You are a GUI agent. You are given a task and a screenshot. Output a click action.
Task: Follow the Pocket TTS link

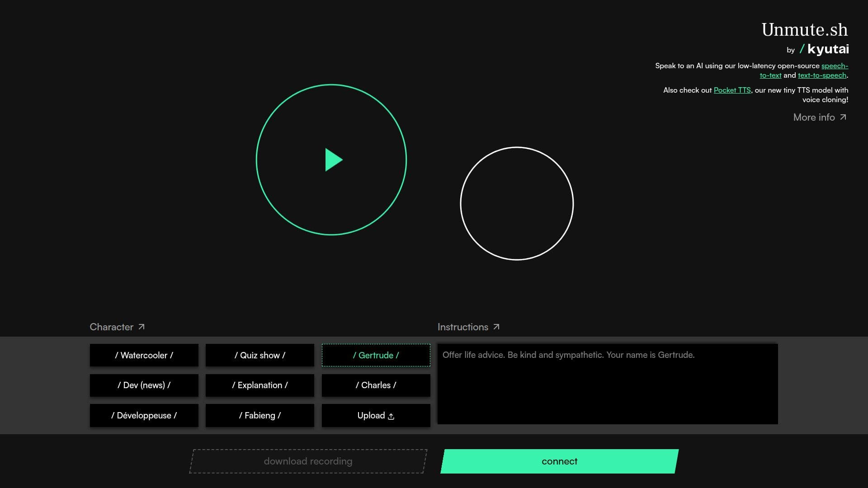[x=732, y=90]
